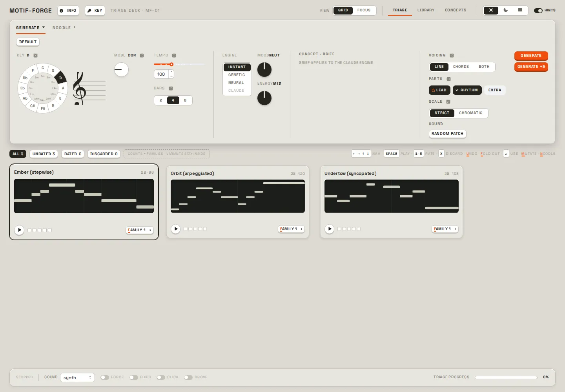This screenshot has height=392, width=565.
Task: Open the TRIAGE tab
Action: pos(400,10)
